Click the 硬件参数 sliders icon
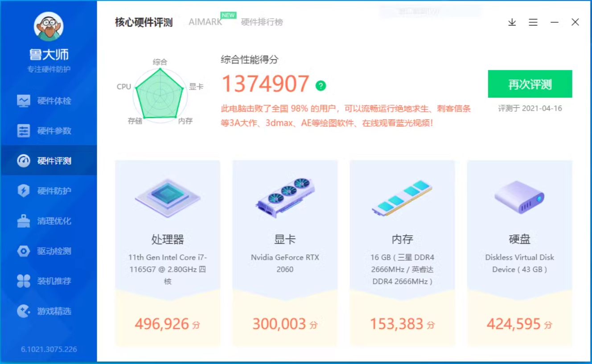 point(24,131)
